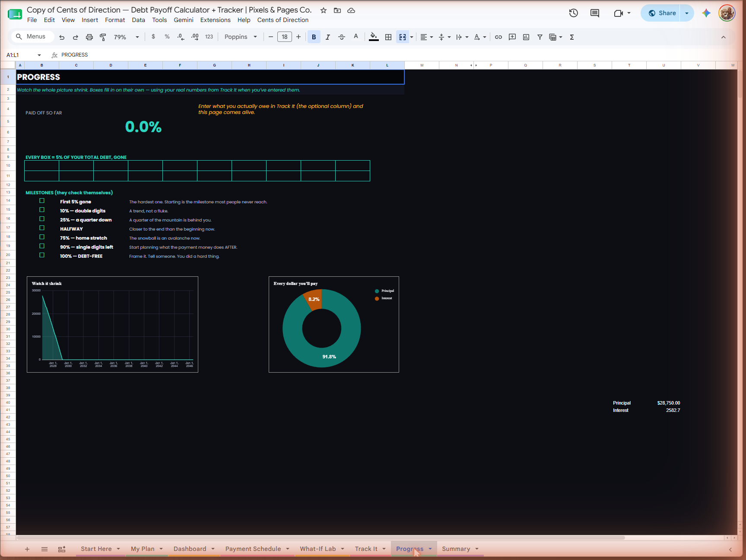Open the functions sigma icon
The width and height of the screenshot is (746, 560).
coord(572,37)
